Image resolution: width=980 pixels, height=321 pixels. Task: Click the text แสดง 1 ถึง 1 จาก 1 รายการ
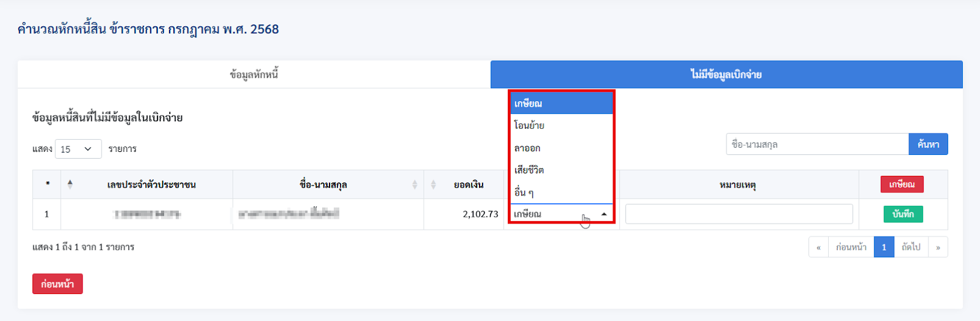(x=83, y=247)
